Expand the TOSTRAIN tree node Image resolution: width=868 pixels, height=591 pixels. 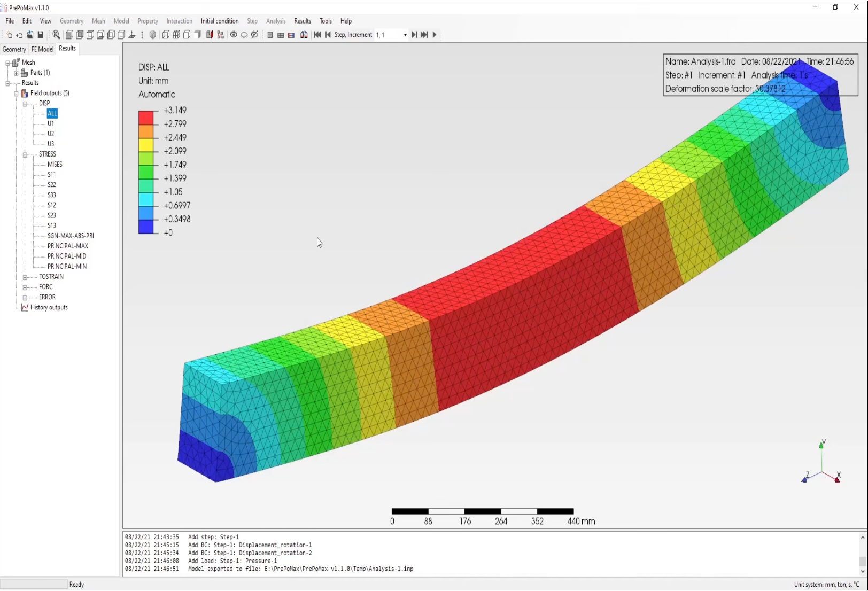tap(25, 277)
